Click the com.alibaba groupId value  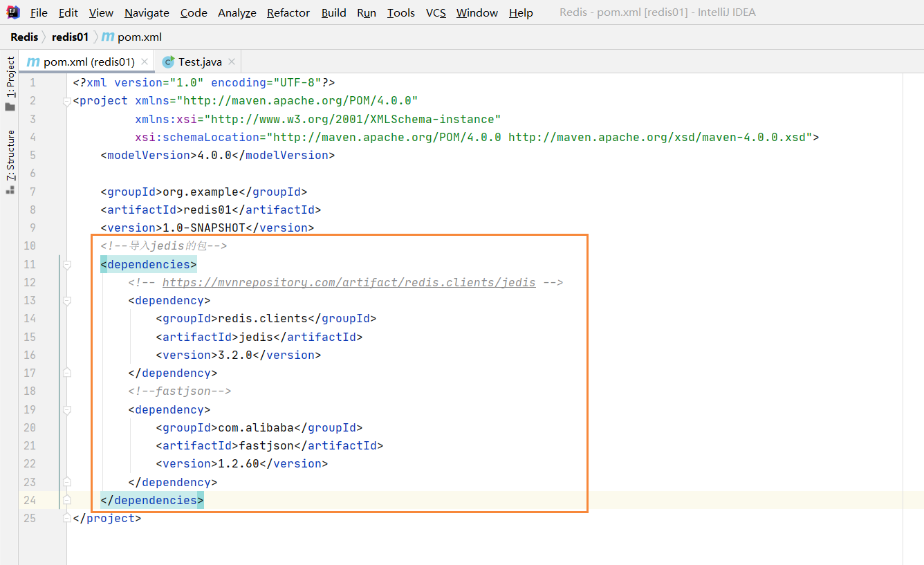tap(256, 427)
